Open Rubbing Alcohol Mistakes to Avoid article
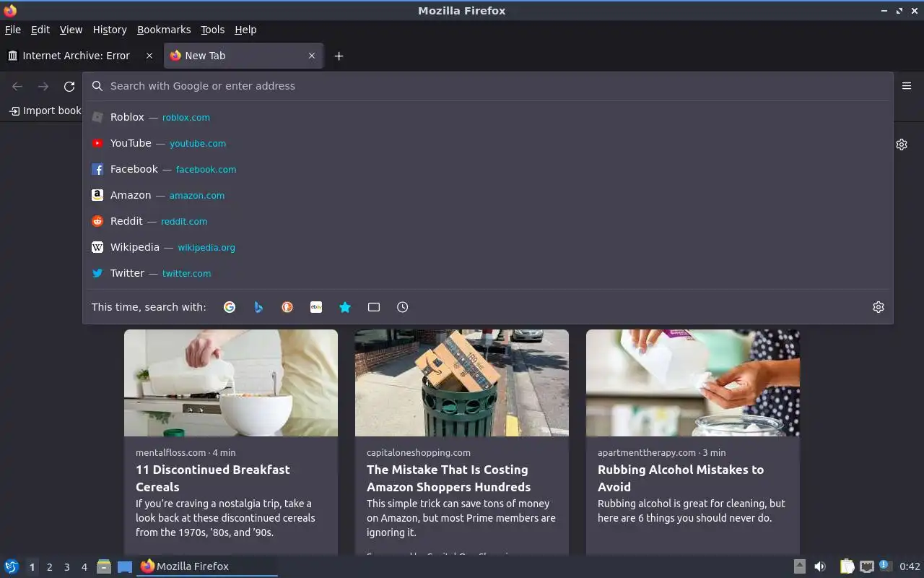This screenshot has width=924, height=578. coord(681,478)
